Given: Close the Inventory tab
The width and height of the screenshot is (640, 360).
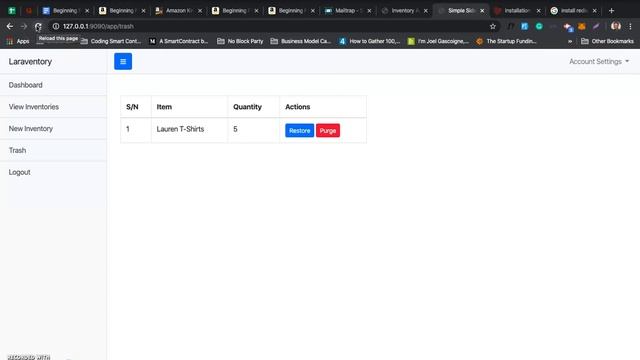Looking at the screenshot, I should (425, 11).
